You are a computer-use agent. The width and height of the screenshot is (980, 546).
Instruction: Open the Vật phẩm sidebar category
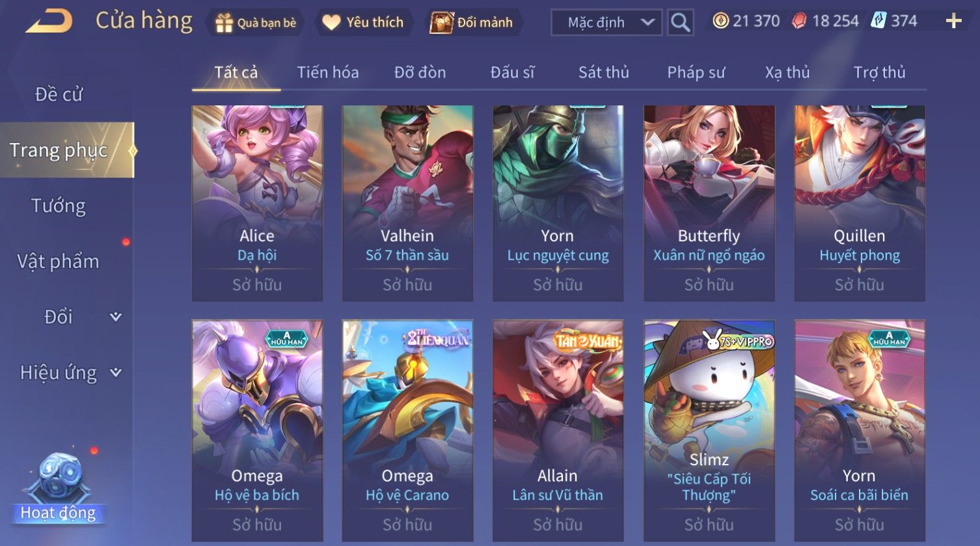[x=59, y=262]
